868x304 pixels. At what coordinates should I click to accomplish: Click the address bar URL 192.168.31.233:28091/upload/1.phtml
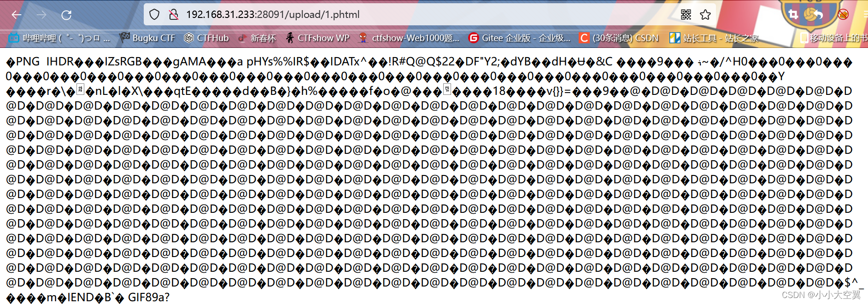pos(273,15)
